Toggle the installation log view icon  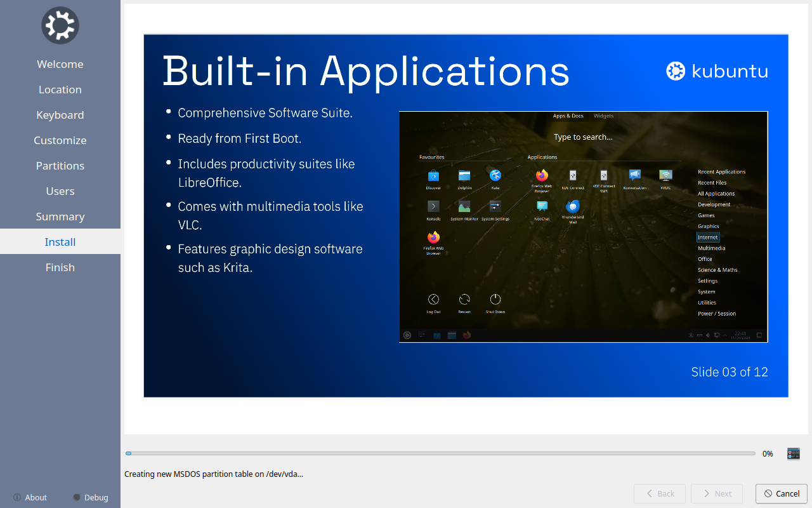point(793,453)
